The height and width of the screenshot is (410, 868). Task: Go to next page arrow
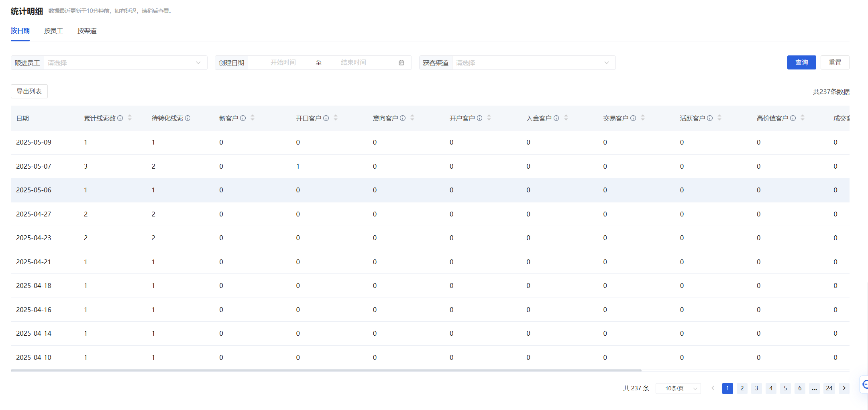pos(844,388)
